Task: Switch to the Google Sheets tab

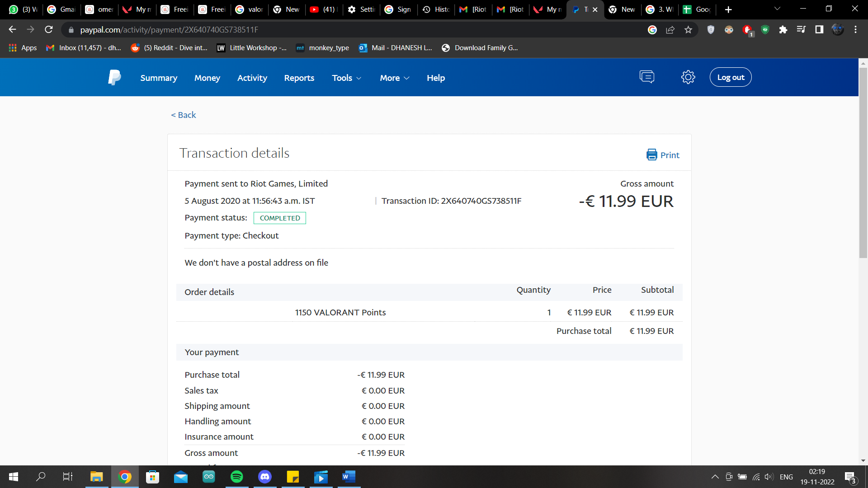Action: (698, 9)
